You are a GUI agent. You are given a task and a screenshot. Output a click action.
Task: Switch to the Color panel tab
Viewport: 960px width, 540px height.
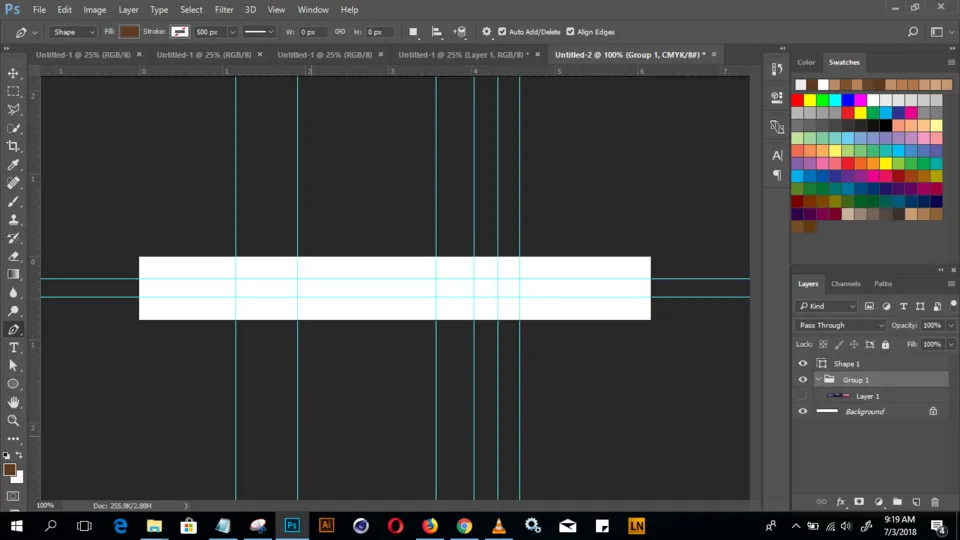pyautogui.click(x=806, y=62)
